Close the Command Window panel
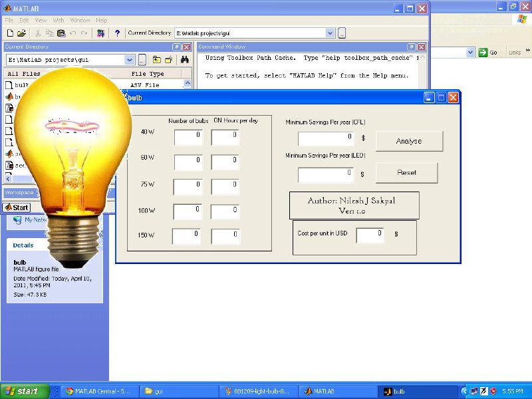Screen dimensions: 532x399 pos(422,47)
